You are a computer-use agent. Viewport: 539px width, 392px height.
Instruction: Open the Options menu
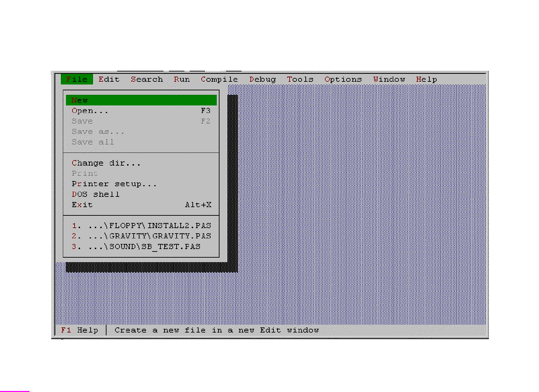[x=343, y=79]
